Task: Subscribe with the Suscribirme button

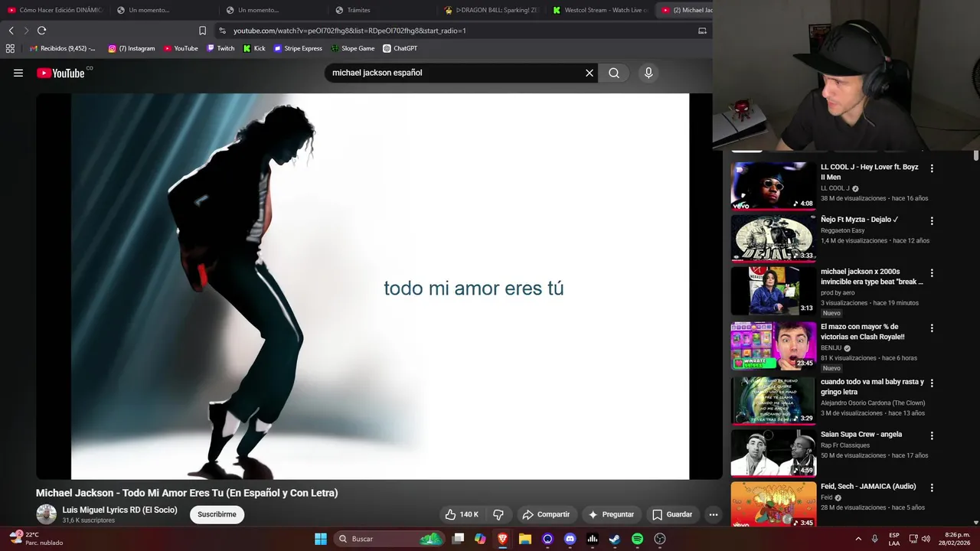Action: coord(217,514)
